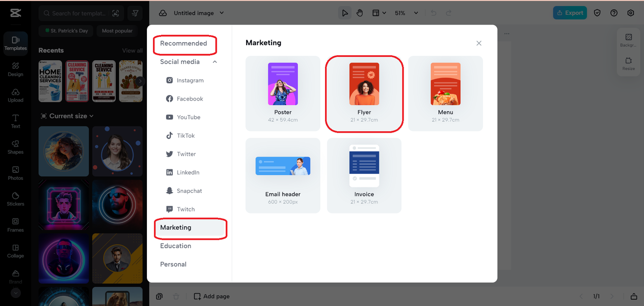Open the Stickers panel
The image size is (644, 306).
tap(16, 199)
